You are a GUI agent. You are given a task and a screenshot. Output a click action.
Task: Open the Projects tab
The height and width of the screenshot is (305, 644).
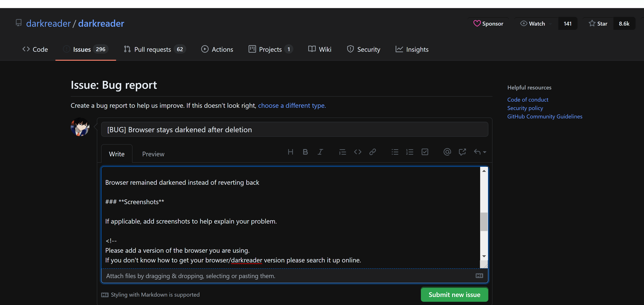[271, 49]
